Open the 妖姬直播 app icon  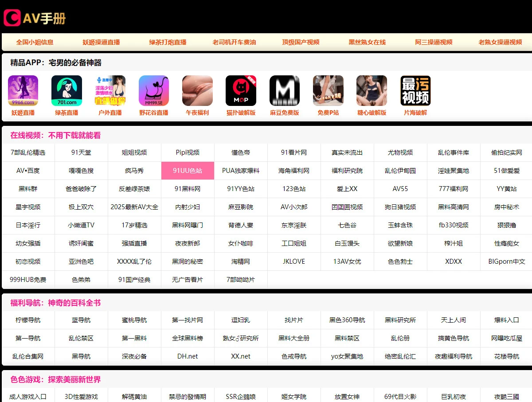click(x=23, y=90)
